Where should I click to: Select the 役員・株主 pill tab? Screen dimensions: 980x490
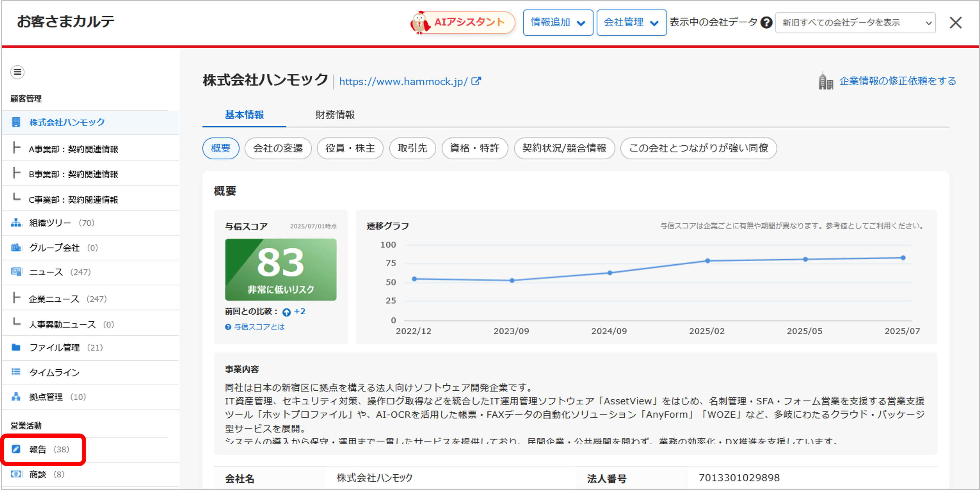click(x=350, y=148)
